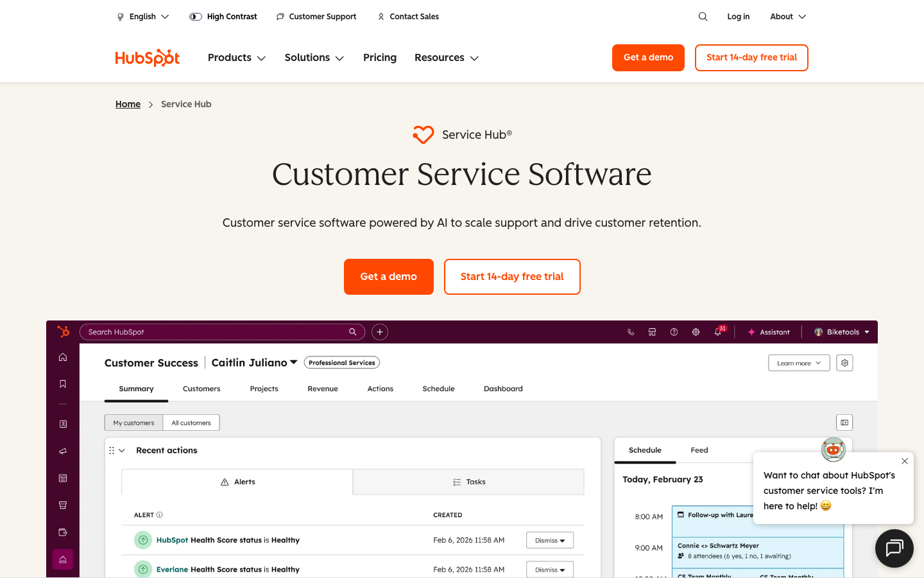Expand the Solutions navigation menu
This screenshot has width=924, height=578.
click(314, 58)
